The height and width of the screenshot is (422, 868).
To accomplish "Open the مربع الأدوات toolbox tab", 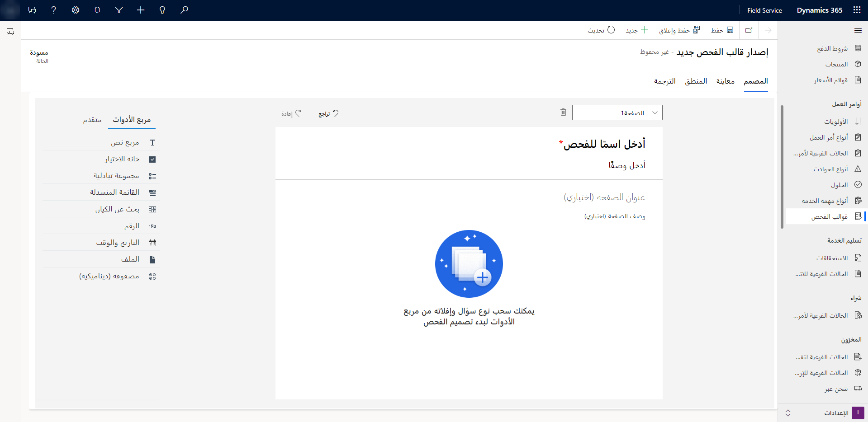I will click(132, 120).
